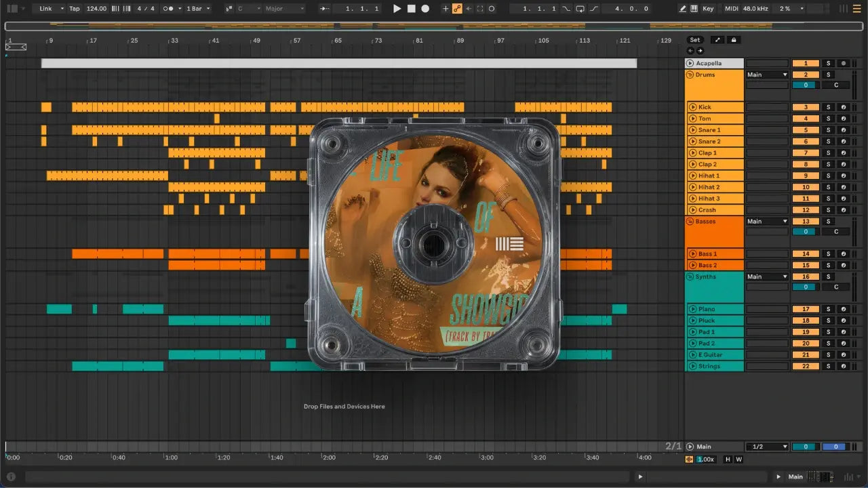Solo the Snare 1 track

coord(828,130)
